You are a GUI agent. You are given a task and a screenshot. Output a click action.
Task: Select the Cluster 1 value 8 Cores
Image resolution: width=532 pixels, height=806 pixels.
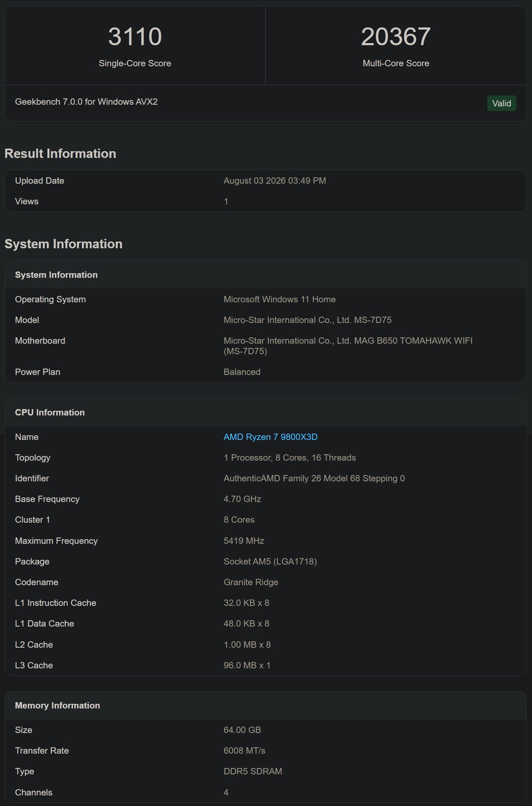pos(239,520)
